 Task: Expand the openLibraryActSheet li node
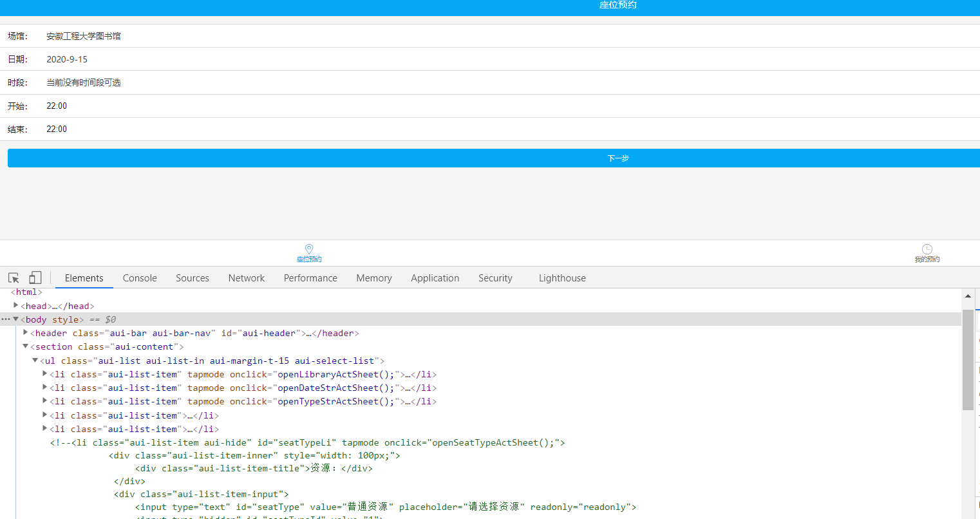pos(45,373)
